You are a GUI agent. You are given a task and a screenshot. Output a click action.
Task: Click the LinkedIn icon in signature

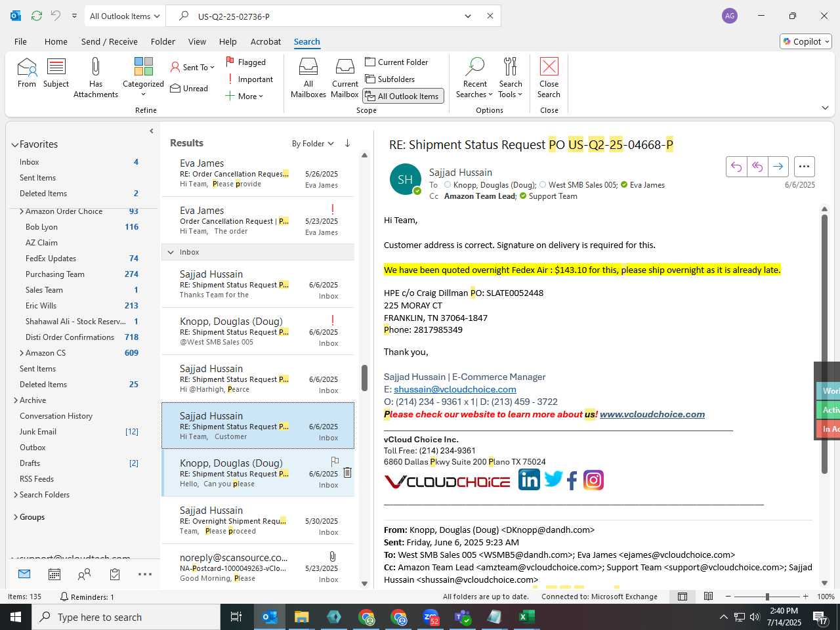tap(529, 480)
